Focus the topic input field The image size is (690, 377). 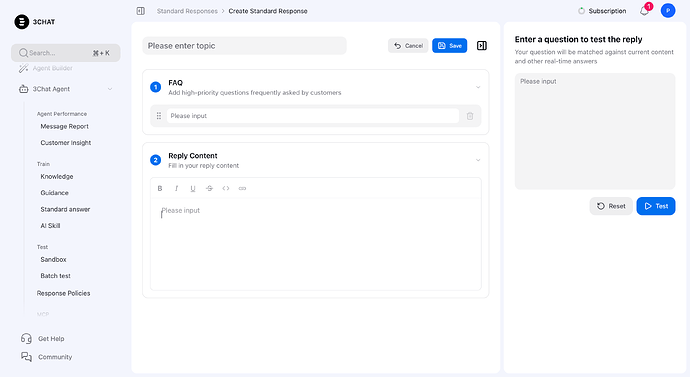click(x=244, y=46)
